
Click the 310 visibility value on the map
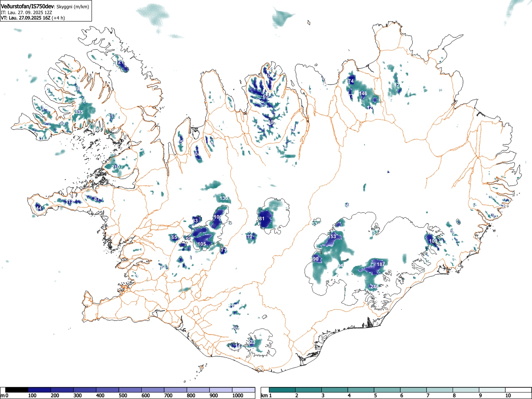116,167
